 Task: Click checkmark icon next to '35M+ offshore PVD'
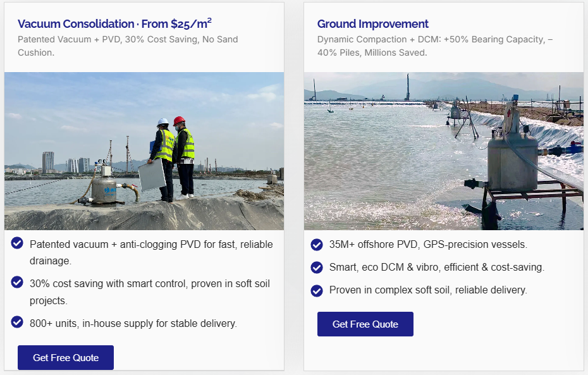317,244
